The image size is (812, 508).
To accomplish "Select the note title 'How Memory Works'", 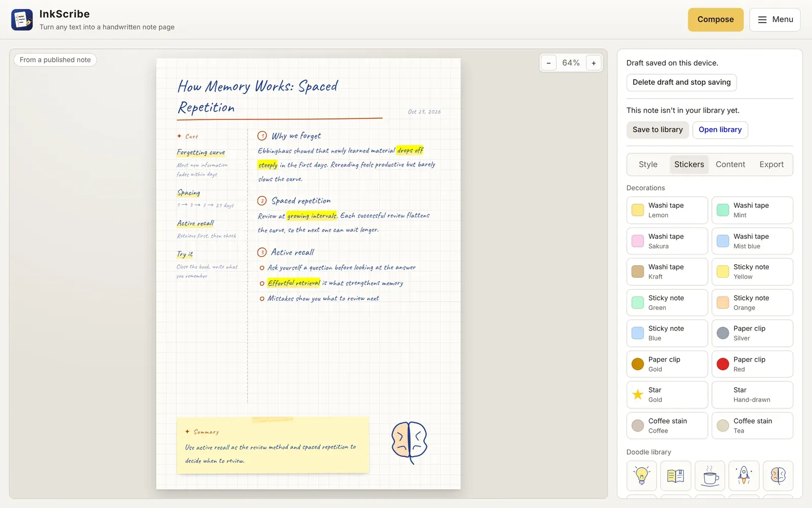I will pyautogui.click(x=258, y=97).
